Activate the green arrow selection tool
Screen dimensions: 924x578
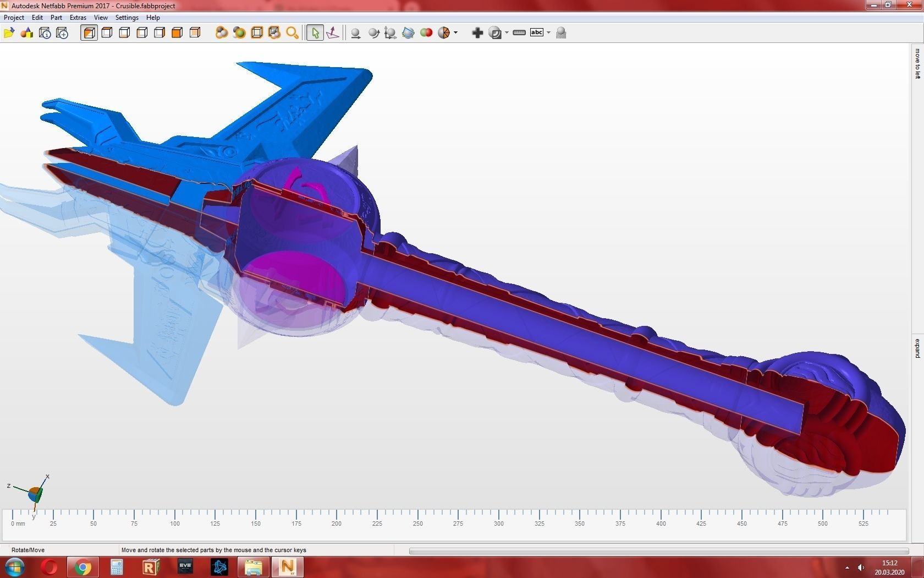coord(315,33)
